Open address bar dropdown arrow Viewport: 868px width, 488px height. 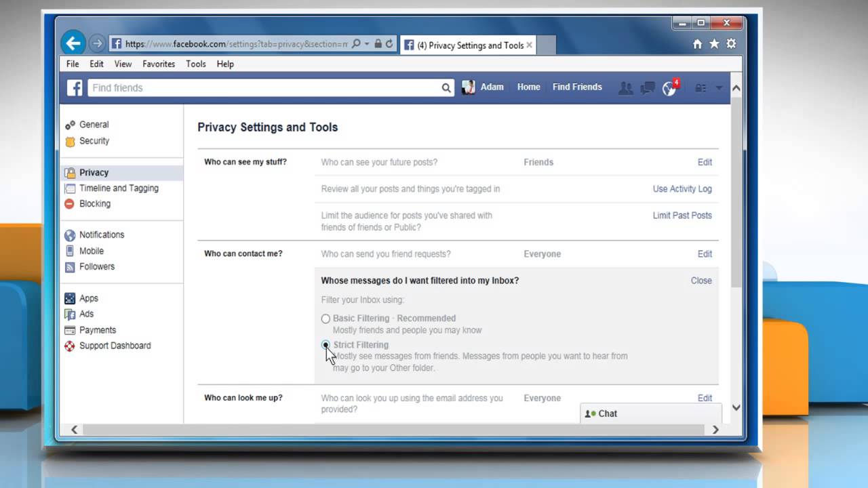pyautogui.click(x=367, y=43)
